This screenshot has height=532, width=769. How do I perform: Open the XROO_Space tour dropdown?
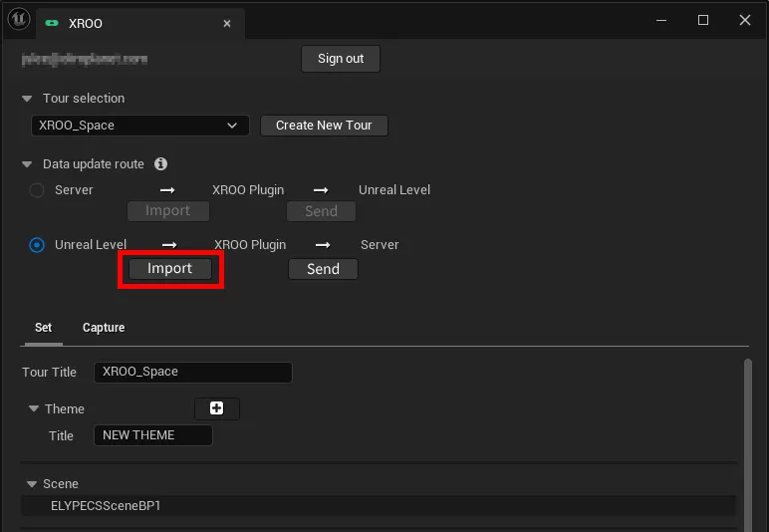point(140,126)
